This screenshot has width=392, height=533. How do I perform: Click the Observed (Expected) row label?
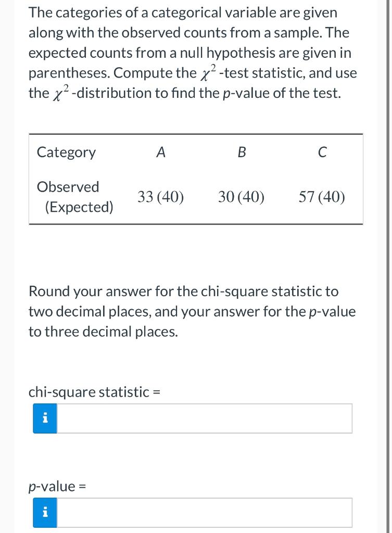tap(68, 197)
